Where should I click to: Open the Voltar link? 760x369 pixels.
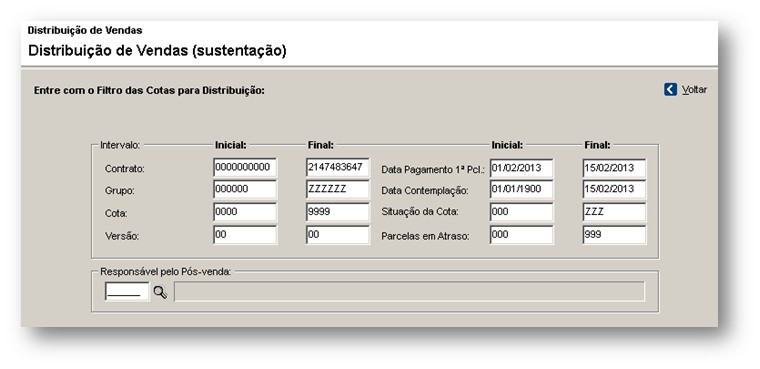[x=694, y=90]
